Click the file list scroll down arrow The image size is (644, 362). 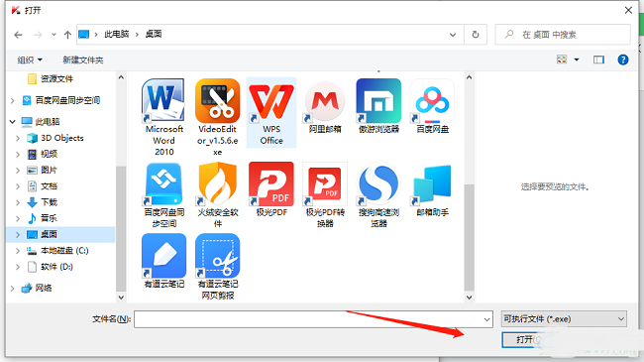[469, 297]
